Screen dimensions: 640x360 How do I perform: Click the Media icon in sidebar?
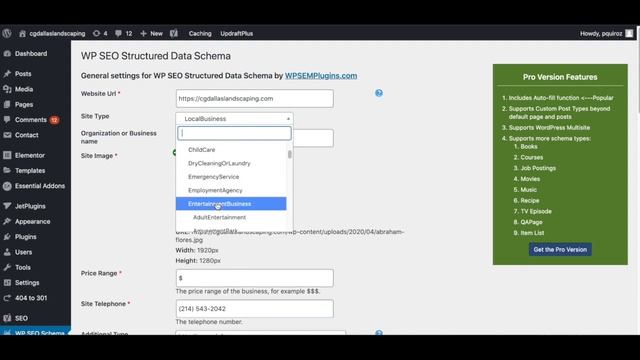click(x=7, y=89)
